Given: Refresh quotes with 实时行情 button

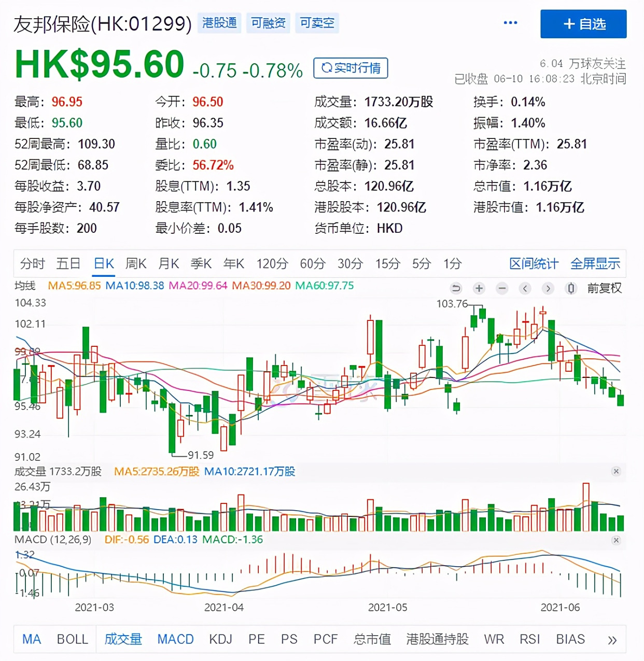Looking at the screenshot, I should 351,68.
